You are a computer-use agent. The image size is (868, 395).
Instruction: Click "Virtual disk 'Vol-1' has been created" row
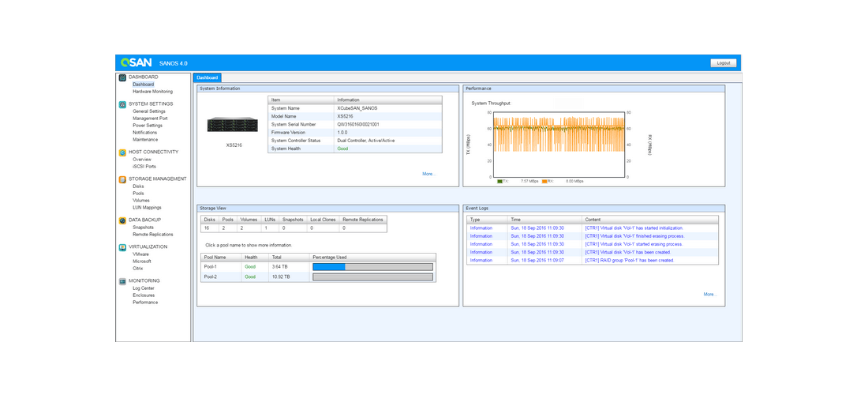coord(593,252)
